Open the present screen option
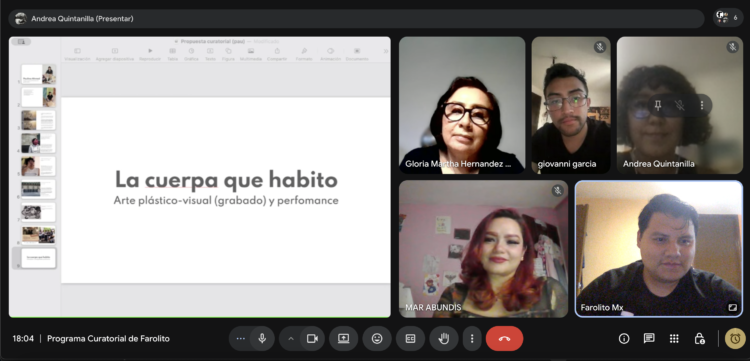The image size is (750, 361). (343, 339)
